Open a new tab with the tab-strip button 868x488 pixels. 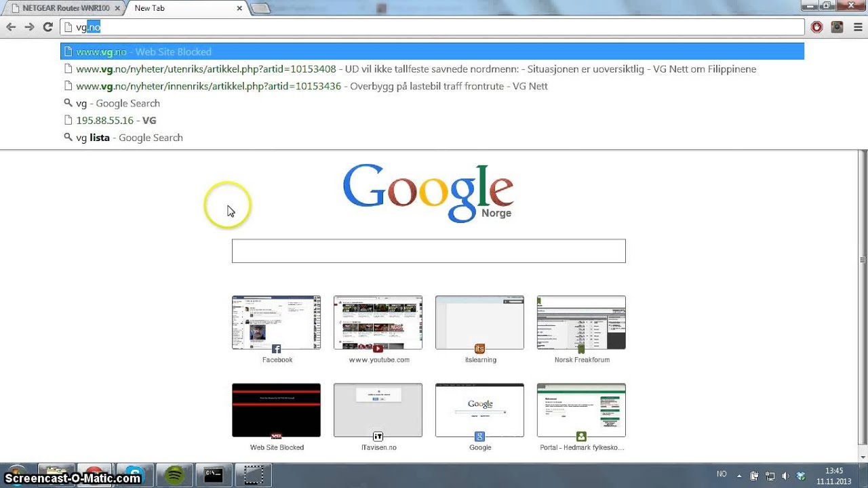click(260, 8)
